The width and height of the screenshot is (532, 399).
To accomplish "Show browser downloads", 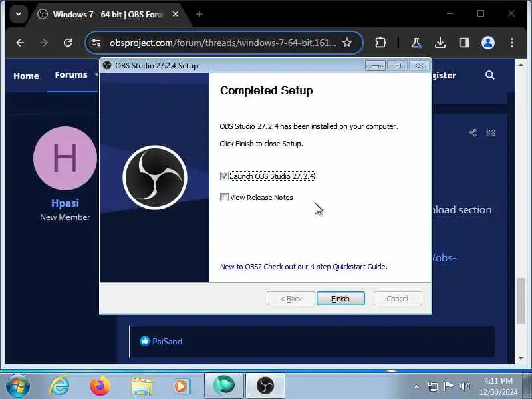I will (440, 43).
